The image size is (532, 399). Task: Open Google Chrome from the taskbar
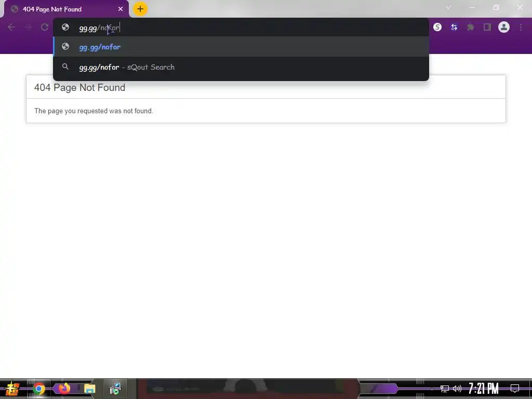[38, 389]
